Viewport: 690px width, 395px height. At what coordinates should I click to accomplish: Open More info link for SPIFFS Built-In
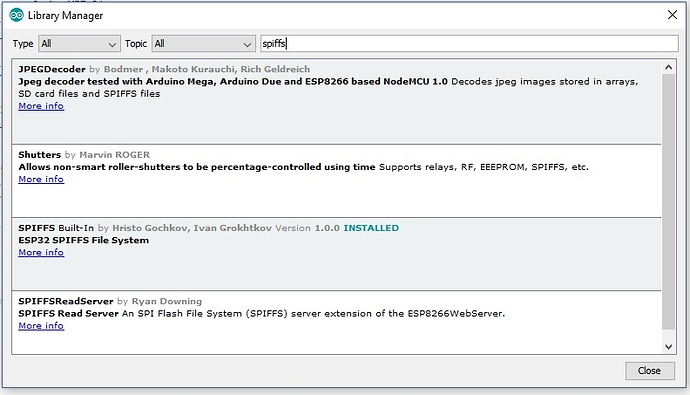[x=41, y=252]
